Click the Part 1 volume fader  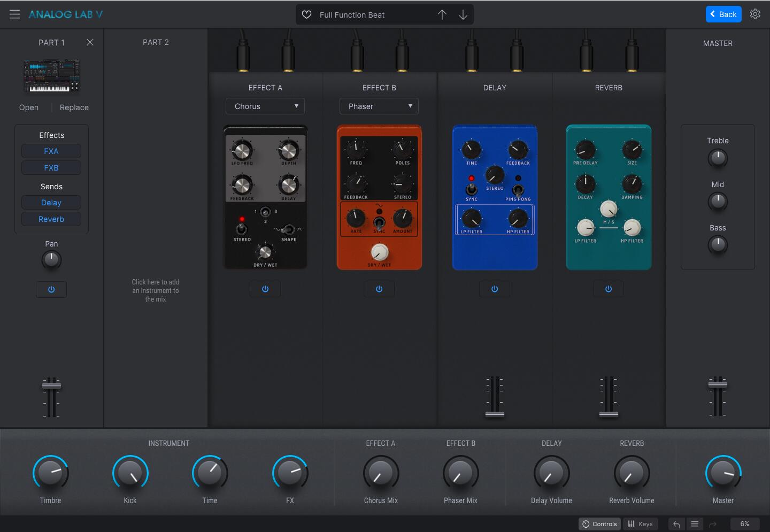tap(51, 385)
